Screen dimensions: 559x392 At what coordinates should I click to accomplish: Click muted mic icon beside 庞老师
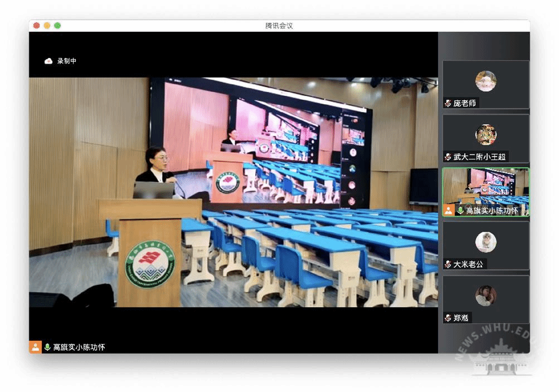[448, 104]
